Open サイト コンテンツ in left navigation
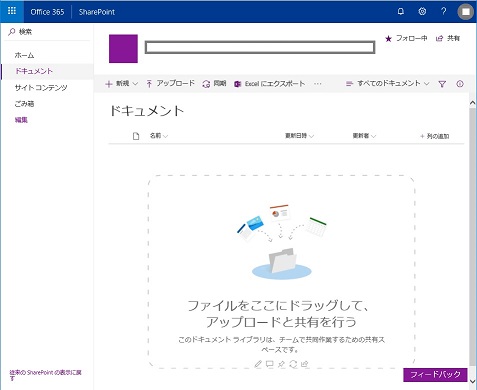Image resolution: width=477 pixels, height=390 pixels. coord(41,88)
